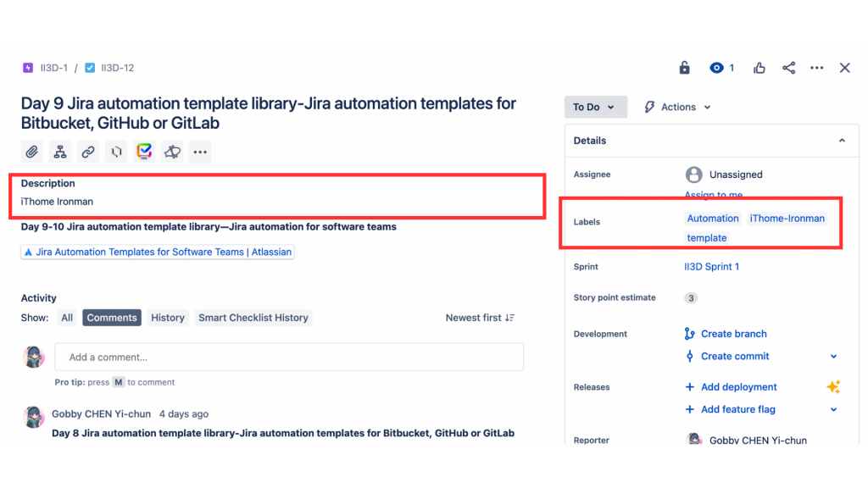Click the Assign to me link
Viewport: 868px width, 488px height.
click(714, 194)
